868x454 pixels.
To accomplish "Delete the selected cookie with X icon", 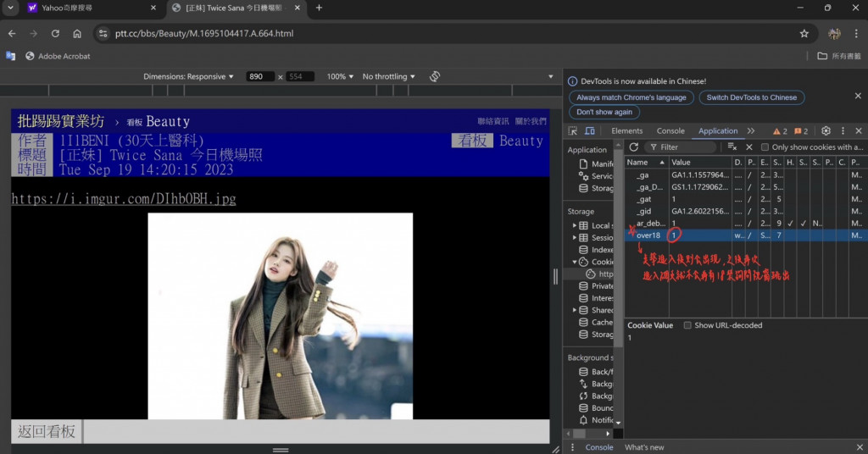I will [x=749, y=147].
